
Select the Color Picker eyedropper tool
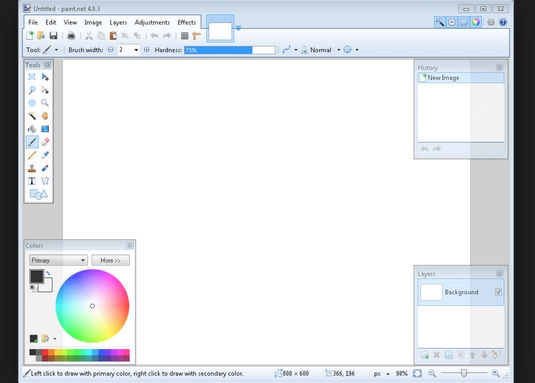45,155
